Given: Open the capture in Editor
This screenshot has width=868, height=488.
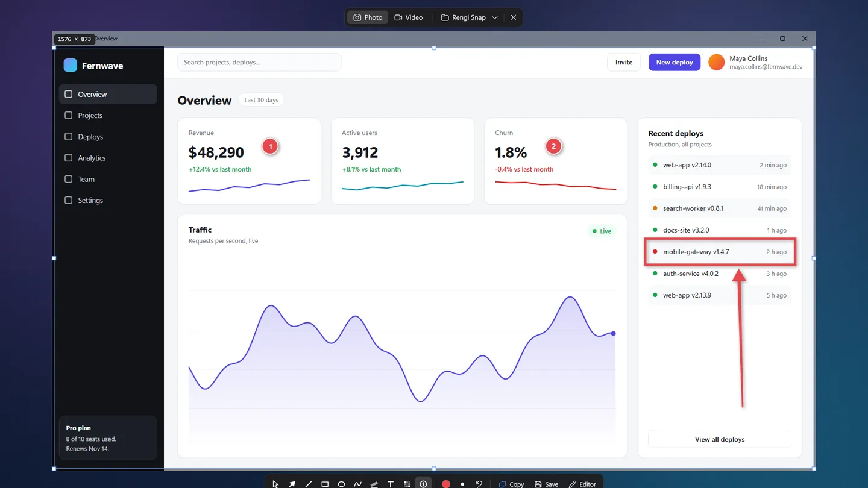Looking at the screenshot, I should click(582, 484).
